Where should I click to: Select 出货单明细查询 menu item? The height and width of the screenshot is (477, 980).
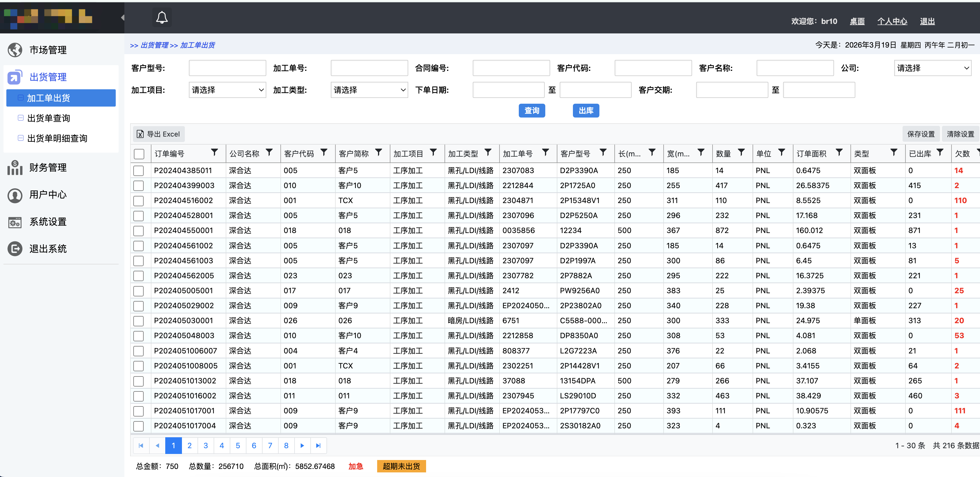(57, 138)
